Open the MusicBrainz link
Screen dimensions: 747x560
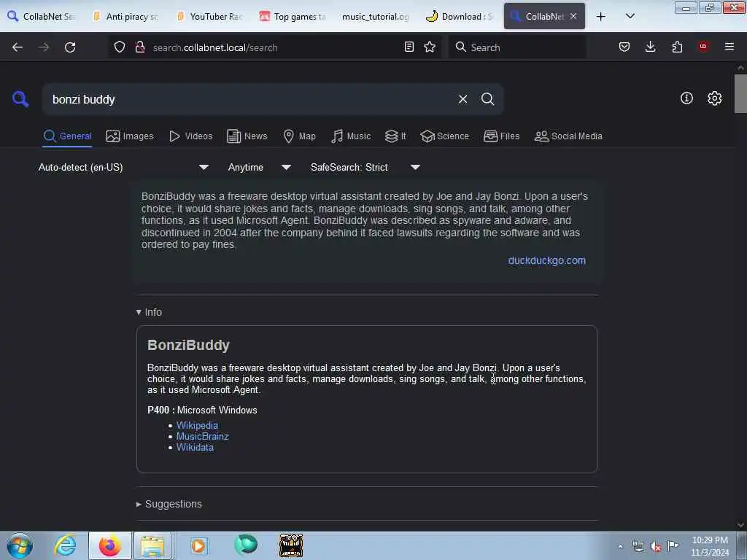(x=203, y=436)
